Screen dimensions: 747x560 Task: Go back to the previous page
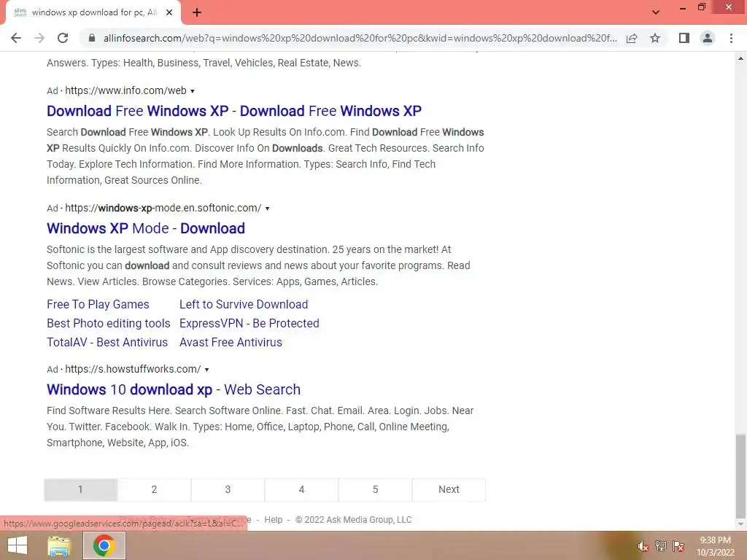[16, 38]
